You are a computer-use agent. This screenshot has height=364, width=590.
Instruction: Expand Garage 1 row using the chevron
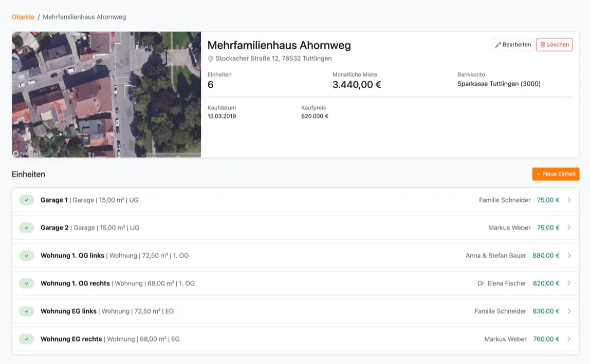[569, 200]
